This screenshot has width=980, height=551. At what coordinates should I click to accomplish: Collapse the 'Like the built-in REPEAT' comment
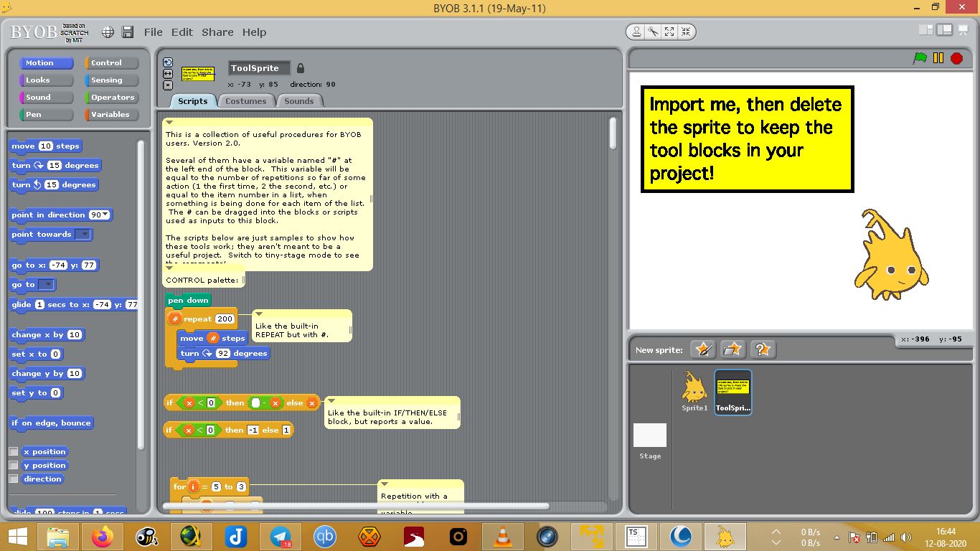pos(259,314)
